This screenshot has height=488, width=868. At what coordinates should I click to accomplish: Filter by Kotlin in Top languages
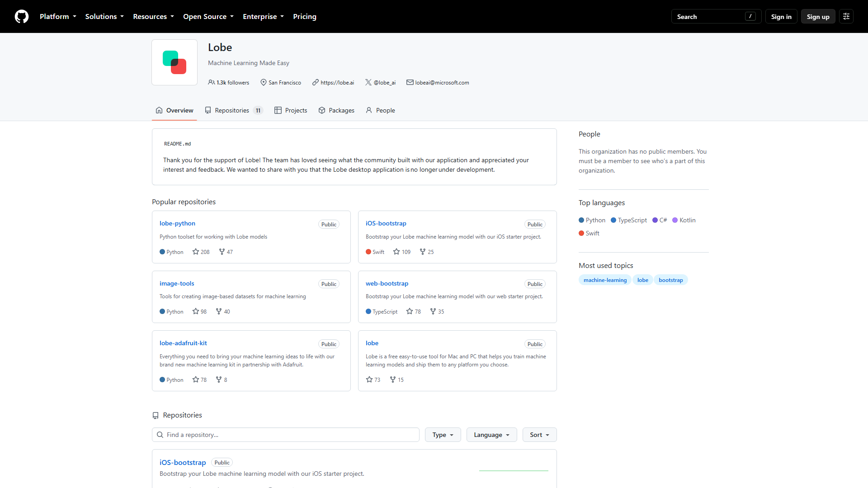[684, 220]
